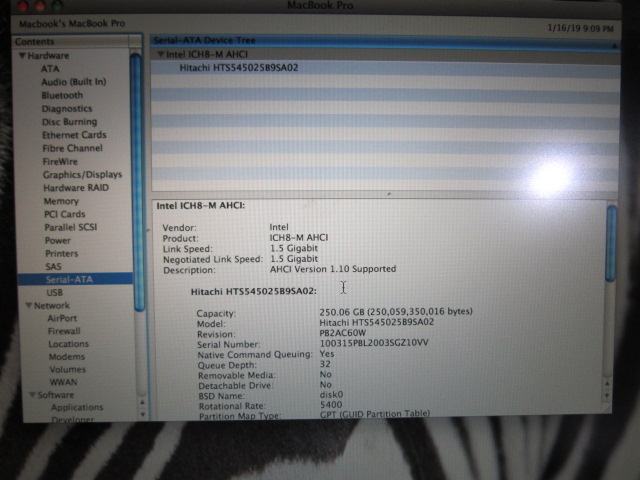Click the BSD name disk0
Image resolution: width=640 pixels, height=480 pixels.
point(331,395)
